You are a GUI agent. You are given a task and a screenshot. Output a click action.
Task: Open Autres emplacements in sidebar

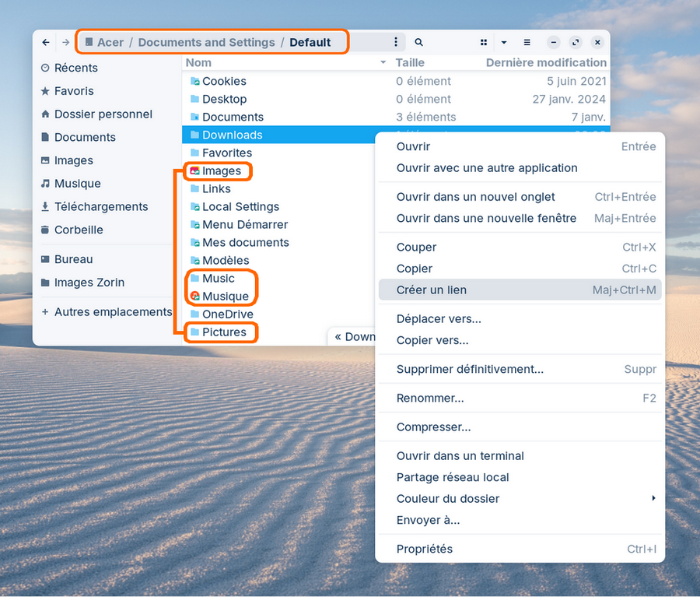[x=113, y=311]
